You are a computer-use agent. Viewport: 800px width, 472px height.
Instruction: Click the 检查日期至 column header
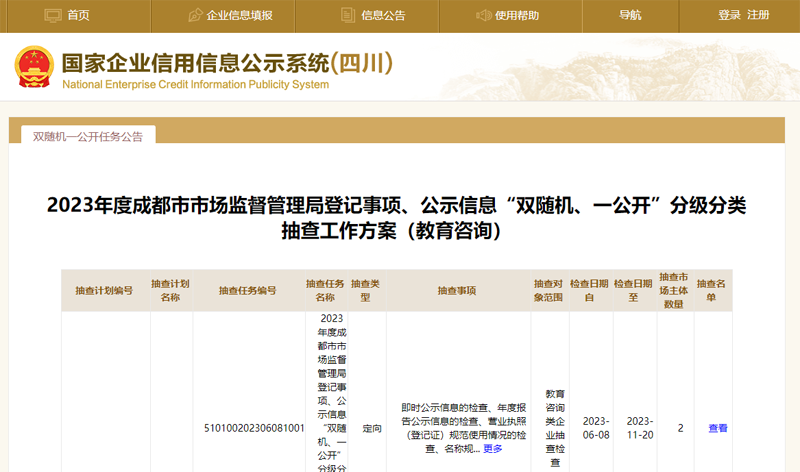click(x=633, y=290)
